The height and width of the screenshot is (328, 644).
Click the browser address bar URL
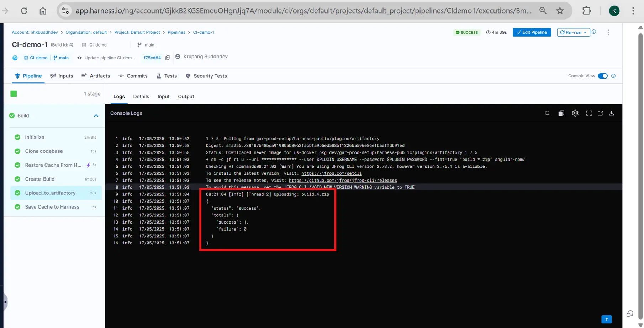(x=303, y=11)
